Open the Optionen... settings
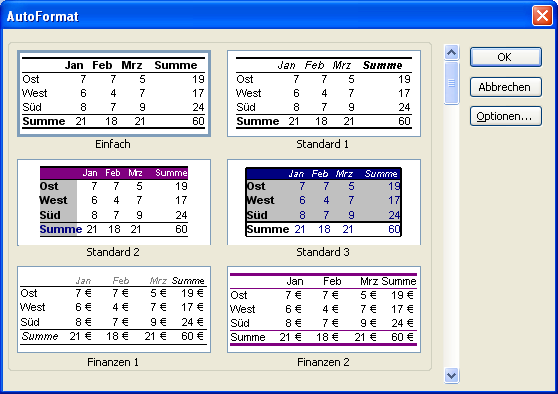 pos(506,116)
